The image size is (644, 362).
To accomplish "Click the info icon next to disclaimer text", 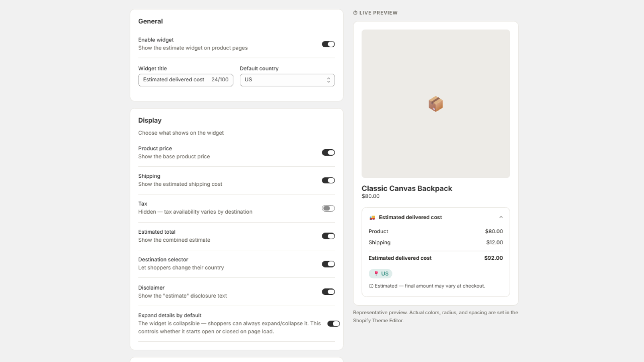I will 371,286.
